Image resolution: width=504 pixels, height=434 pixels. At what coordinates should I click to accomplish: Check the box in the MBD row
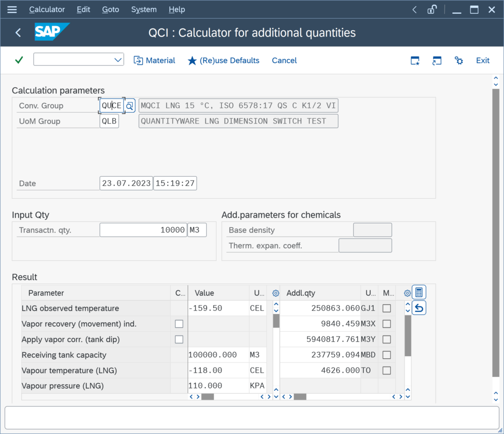(387, 355)
